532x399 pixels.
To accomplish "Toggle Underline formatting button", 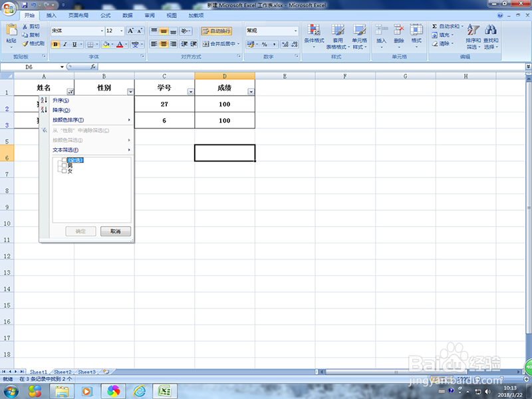I will (74, 44).
